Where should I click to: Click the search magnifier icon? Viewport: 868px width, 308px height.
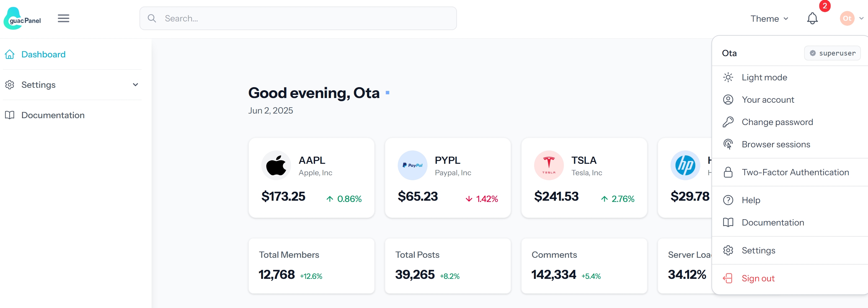[x=152, y=18]
